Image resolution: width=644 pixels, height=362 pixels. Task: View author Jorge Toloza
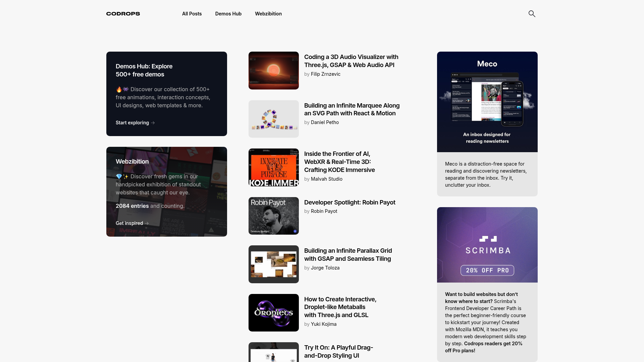tap(325, 268)
